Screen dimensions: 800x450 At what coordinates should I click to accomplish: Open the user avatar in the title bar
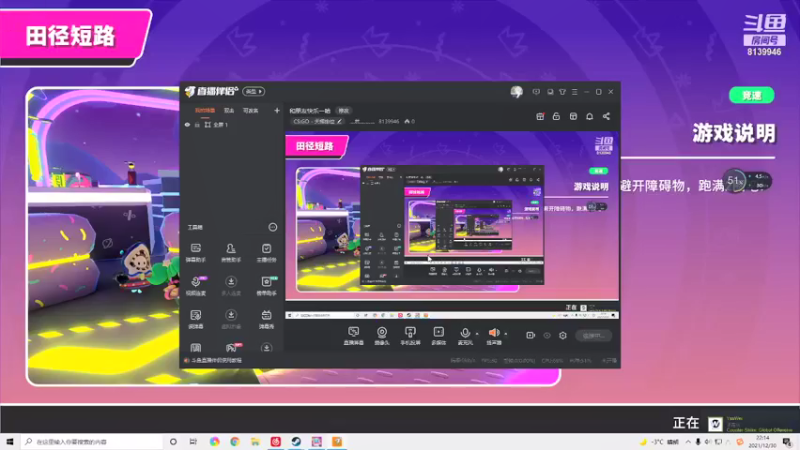[516, 92]
